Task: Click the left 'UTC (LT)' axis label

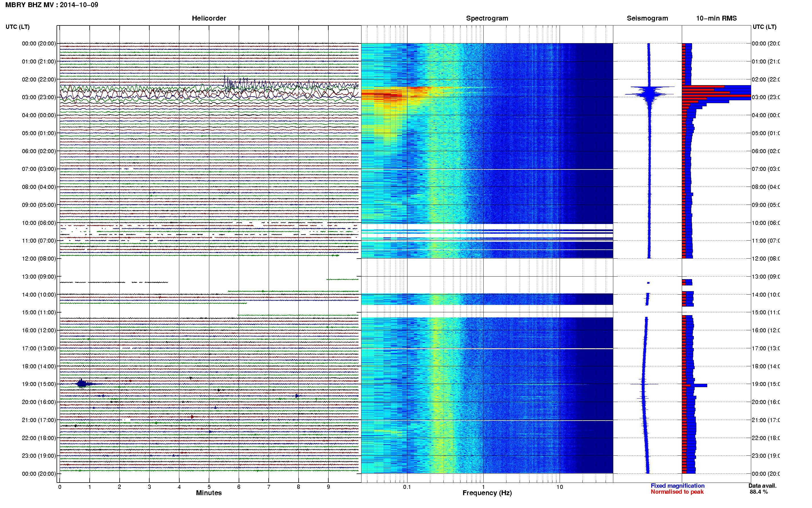Action: click(x=17, y=27)
